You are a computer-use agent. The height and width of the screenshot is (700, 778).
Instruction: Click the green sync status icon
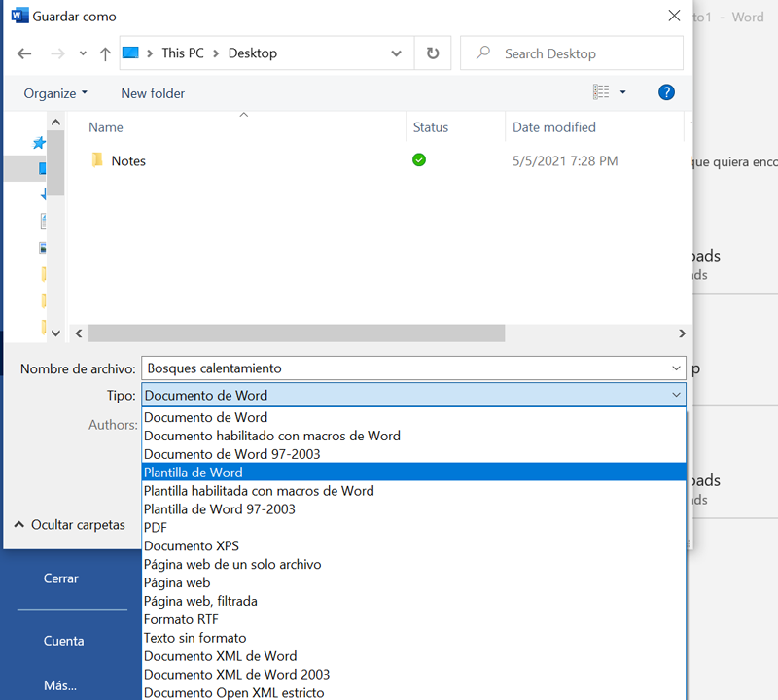pyautogui.click(x=419, y=159)
